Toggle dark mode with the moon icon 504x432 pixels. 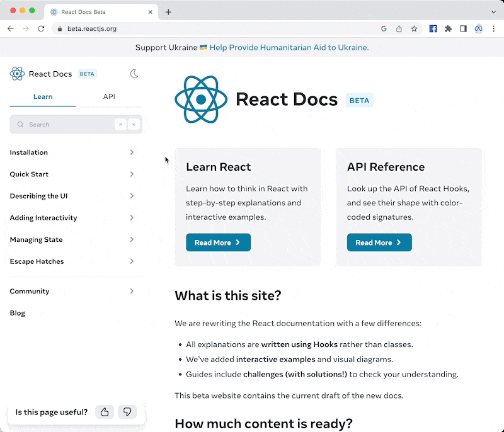(134, 74)
